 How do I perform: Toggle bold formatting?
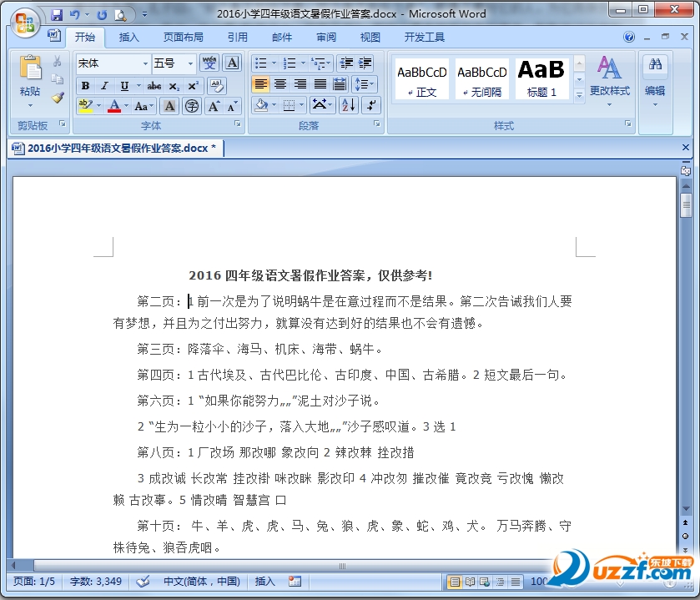click(86, 86)
